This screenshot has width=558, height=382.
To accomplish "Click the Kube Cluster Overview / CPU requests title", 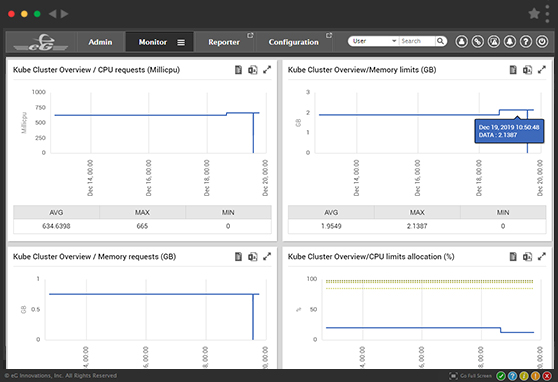I will [96, 70].
